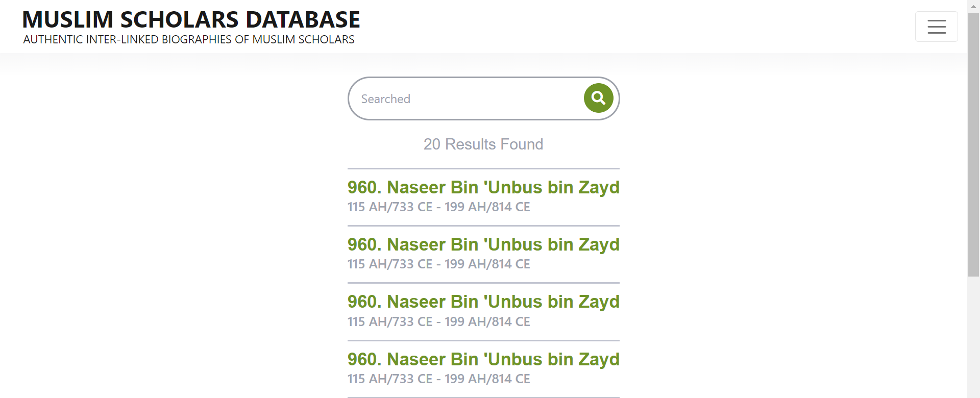
Task: Go home via Muslim Scholars Database title
Action: point(191,19)
